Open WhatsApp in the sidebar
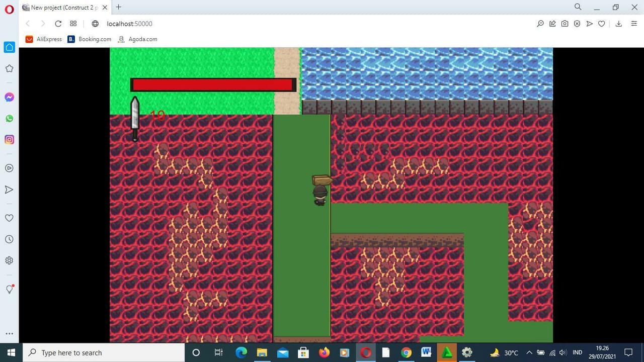Viewport: 644px width, 362px height. click(x=9, y=119)
